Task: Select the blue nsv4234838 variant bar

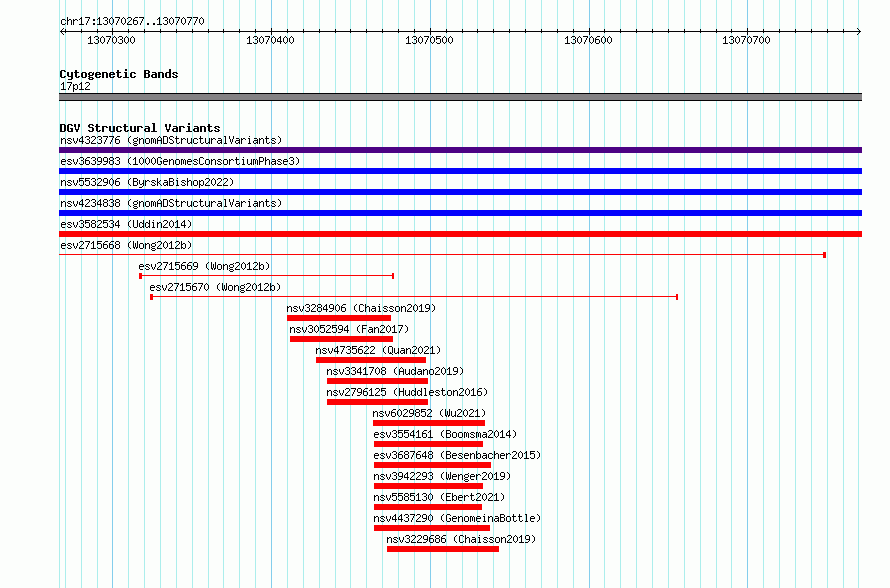Action: [460, 213]
